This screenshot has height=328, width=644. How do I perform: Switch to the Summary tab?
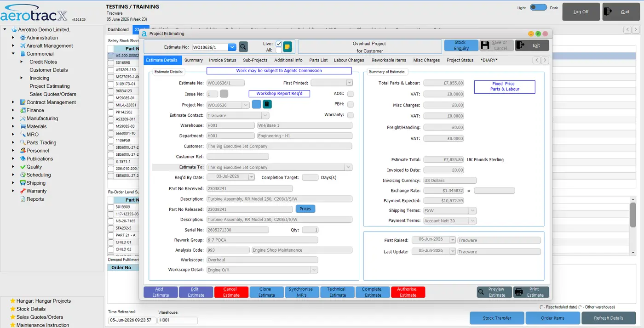194,60
